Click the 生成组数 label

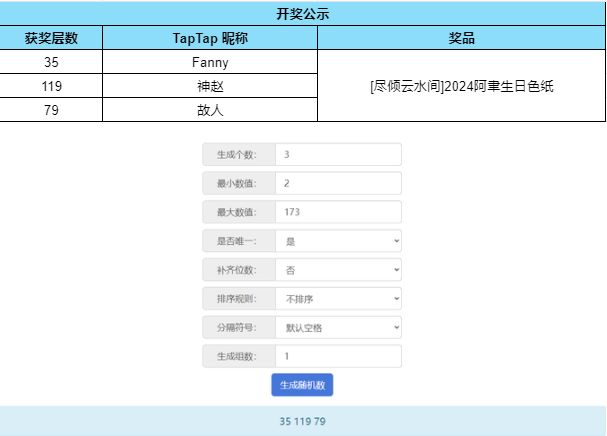[x=237, y=356]
